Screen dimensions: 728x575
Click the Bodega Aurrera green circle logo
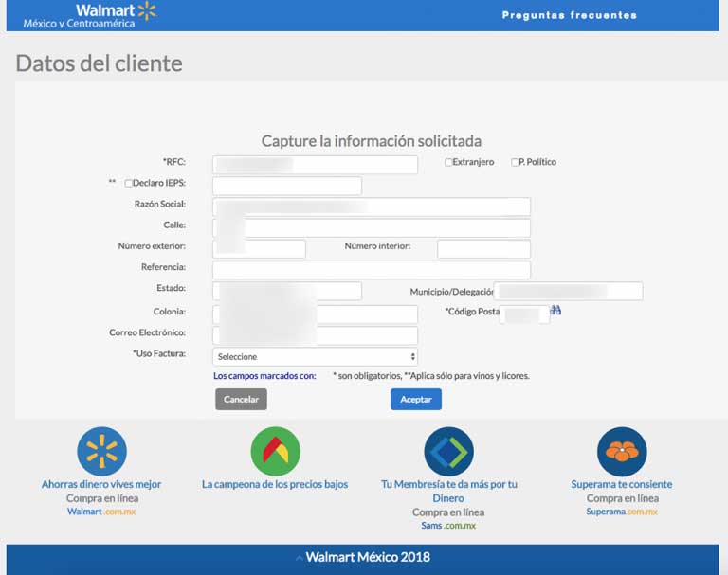pos(275,452)
